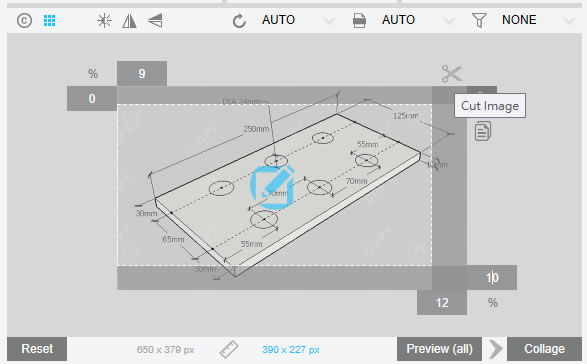Toggle the top-left percent unit symbol
This screenshot has height=364, width=587.
93,73
